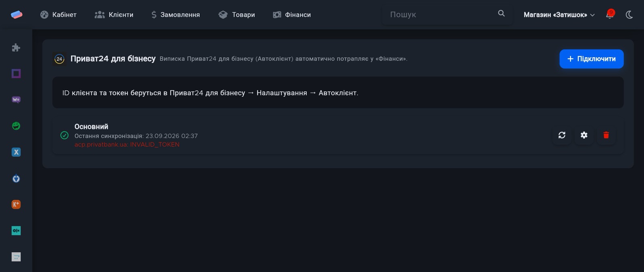
Task: Open the green smiley integration icon
Action: [16, 126]
